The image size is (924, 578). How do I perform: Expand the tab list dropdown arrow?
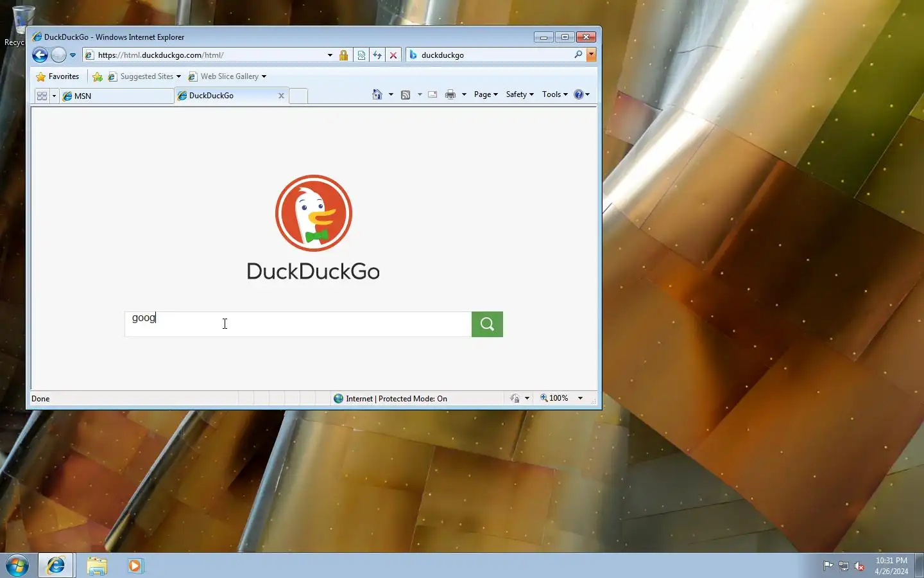[x=54, y=96]
